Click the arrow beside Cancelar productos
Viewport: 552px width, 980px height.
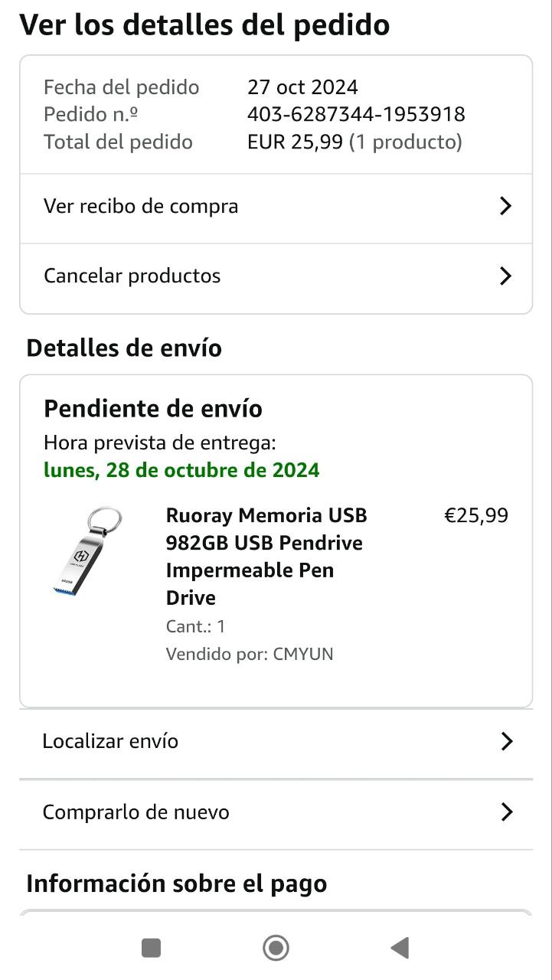[x=505, y=276]
